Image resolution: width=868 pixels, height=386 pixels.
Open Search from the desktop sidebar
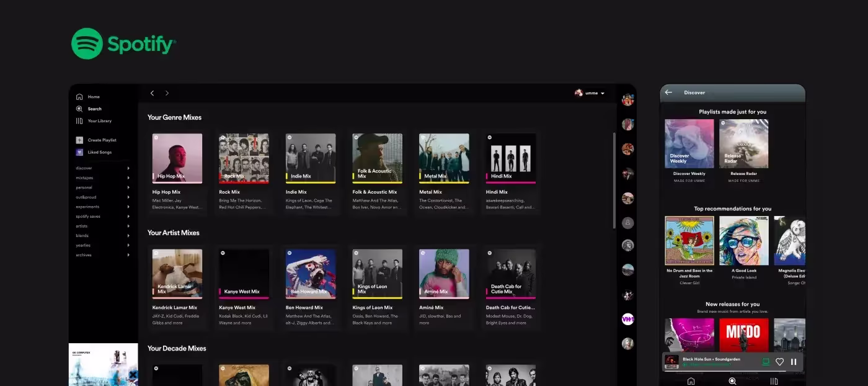tap(79, 109)
